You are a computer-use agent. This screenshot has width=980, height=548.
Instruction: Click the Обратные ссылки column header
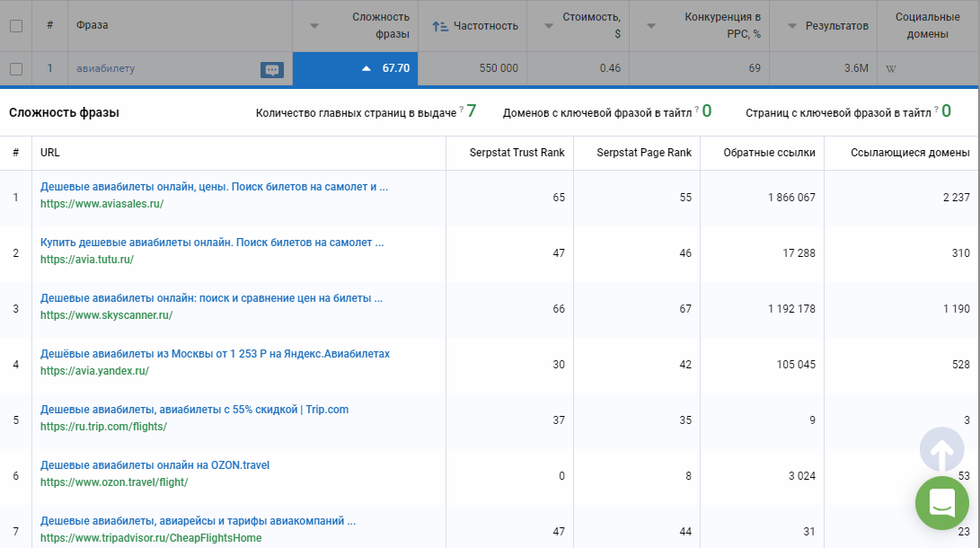coord(770,153)
